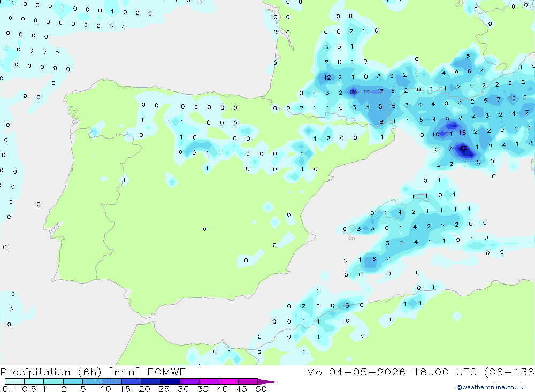Click the "ECMWF" model label
This screenshot has height=392, width=535.
(166, 372)
